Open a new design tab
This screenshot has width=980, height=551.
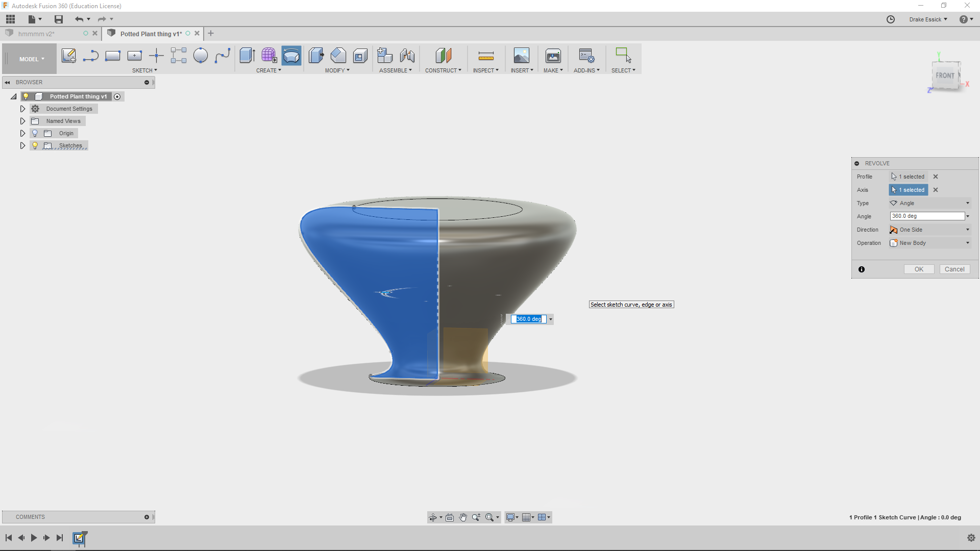(211, 34)
